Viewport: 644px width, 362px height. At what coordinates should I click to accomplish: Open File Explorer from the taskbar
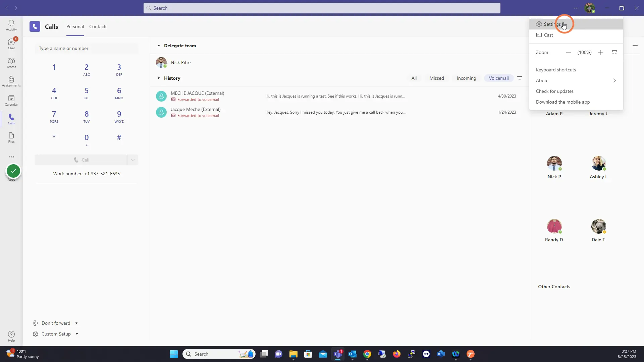coord(293,354)
